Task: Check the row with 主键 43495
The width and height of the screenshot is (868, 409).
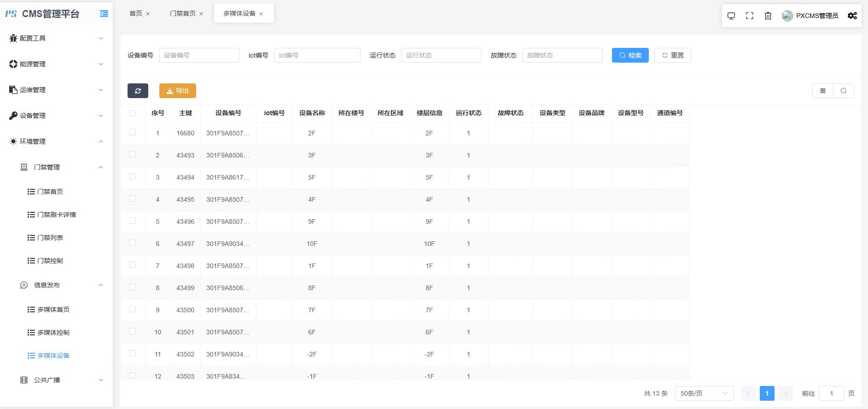Action: pyautogui.click(x=133, y=199)
